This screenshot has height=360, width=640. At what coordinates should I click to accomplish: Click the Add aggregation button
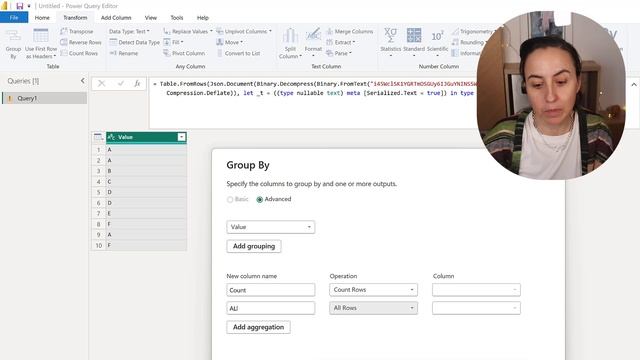coord(258,327)
